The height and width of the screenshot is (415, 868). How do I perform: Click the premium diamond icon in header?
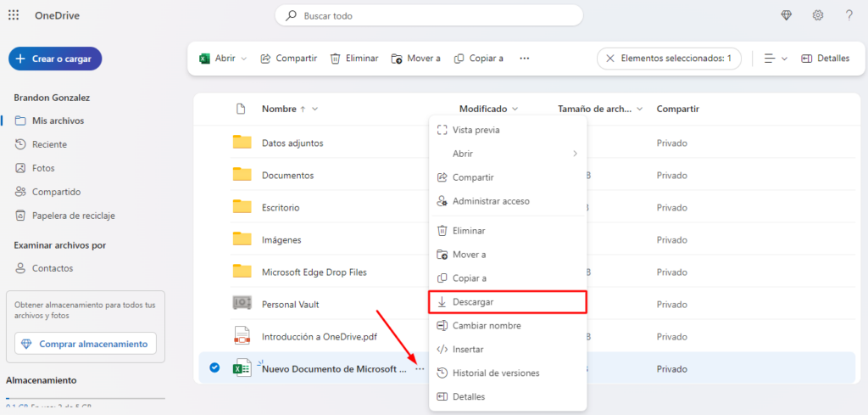click(786, 15)
